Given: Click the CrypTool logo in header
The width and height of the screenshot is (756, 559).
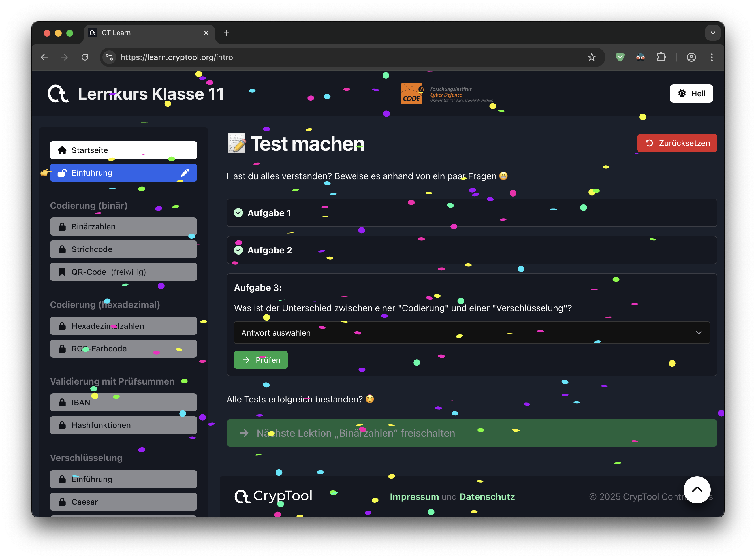Looking at the screenshot, I should [x=58, y=94].
